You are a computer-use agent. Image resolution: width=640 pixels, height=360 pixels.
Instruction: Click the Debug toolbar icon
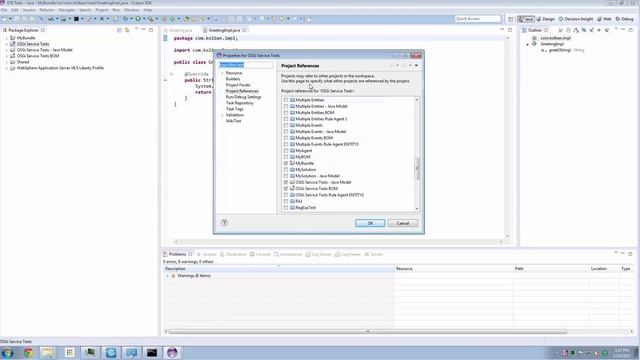click(125, 19)
